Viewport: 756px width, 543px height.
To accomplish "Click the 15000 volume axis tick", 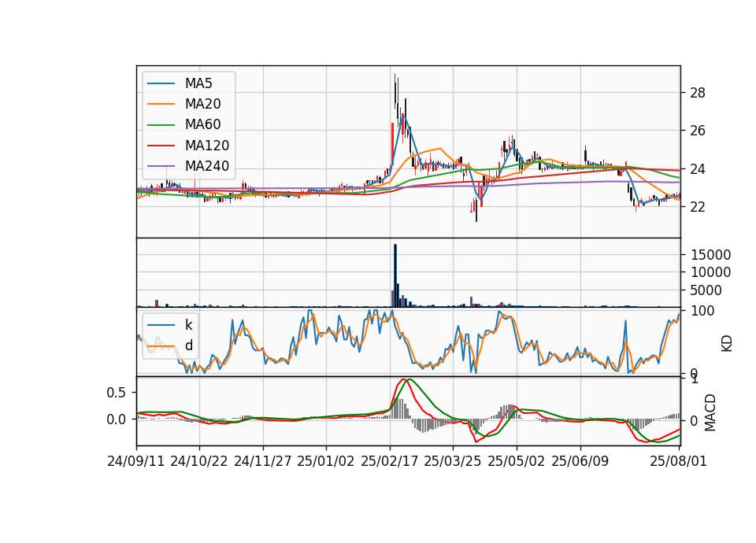I will [710, 255].
